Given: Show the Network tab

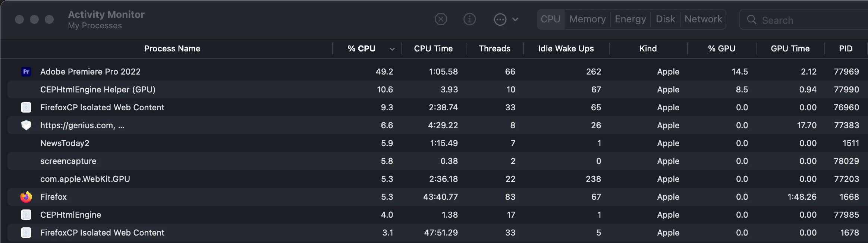Looking at the screenshot, I should click(x=703, y=19).
